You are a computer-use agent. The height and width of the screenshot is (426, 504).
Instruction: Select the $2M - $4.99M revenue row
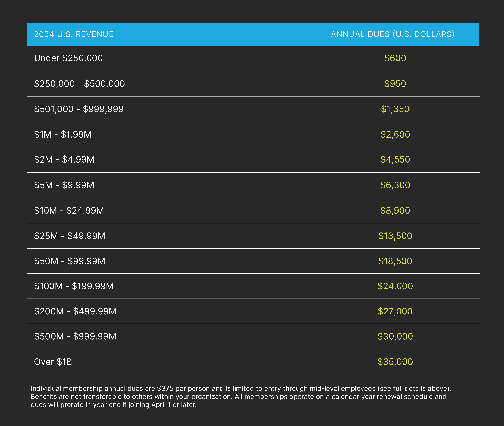253,160
